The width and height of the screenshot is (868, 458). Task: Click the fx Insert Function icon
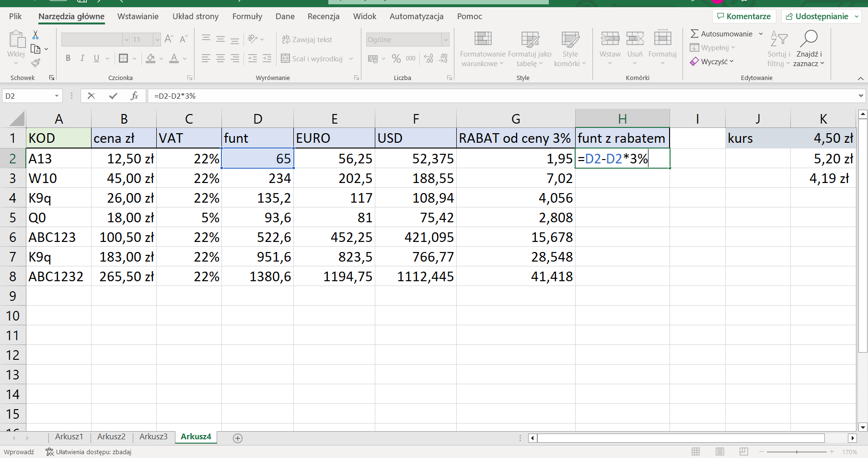coord(135,96)
